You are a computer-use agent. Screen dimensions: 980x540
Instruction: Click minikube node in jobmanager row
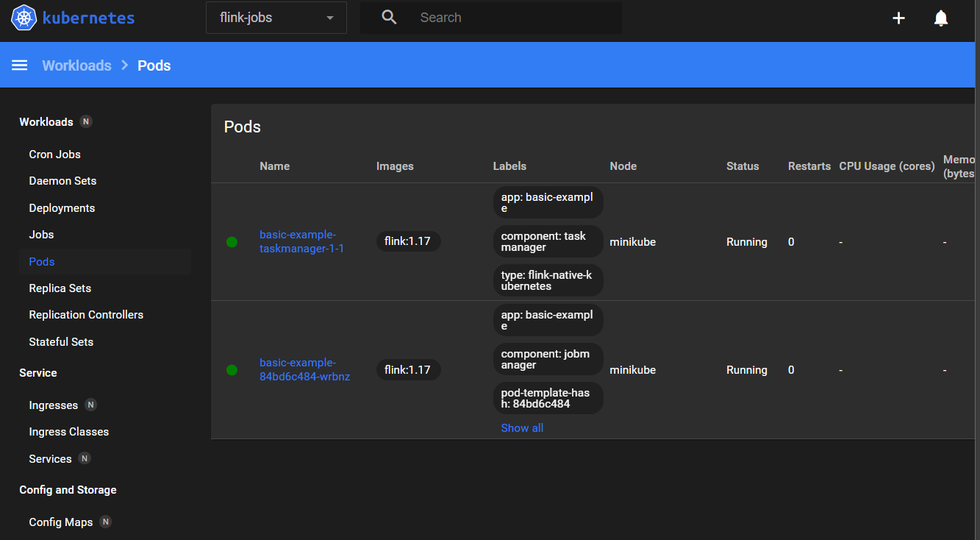[632, 370]
